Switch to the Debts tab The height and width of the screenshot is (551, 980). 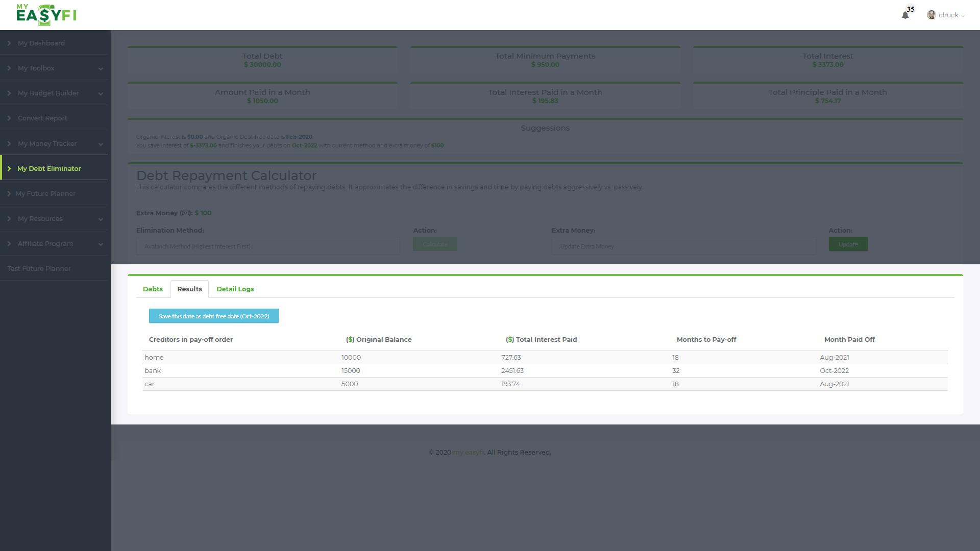[153, 289]
